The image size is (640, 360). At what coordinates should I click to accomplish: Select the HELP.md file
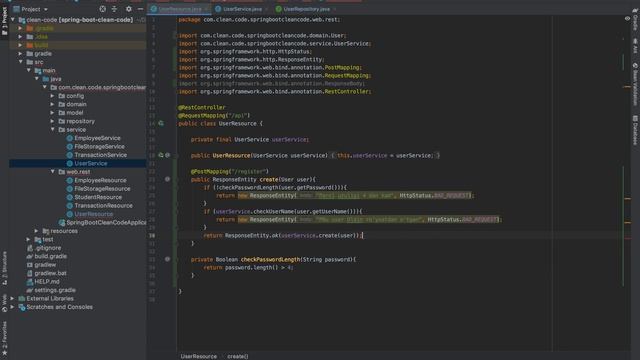point(47,282)
